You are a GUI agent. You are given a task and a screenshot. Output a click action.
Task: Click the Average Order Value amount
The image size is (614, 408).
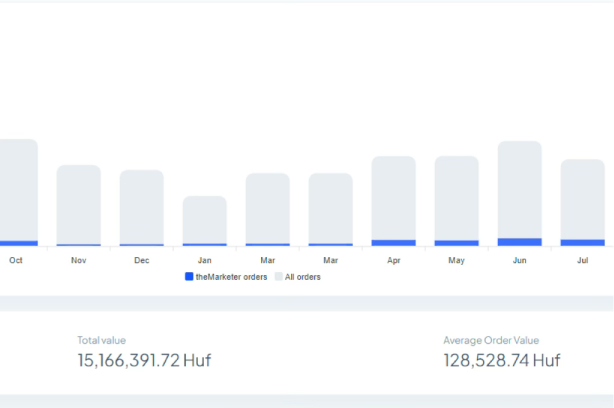[x=501, y=360]
